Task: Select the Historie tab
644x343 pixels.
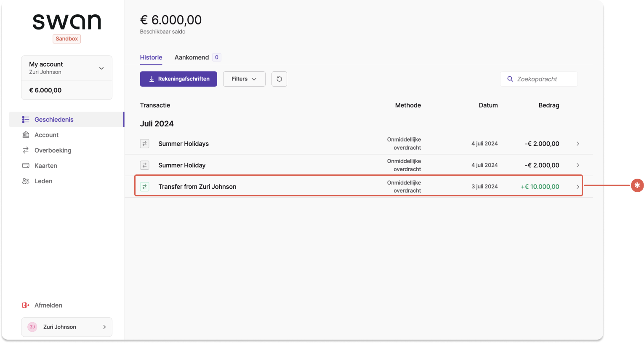Action: pos(151,57)
